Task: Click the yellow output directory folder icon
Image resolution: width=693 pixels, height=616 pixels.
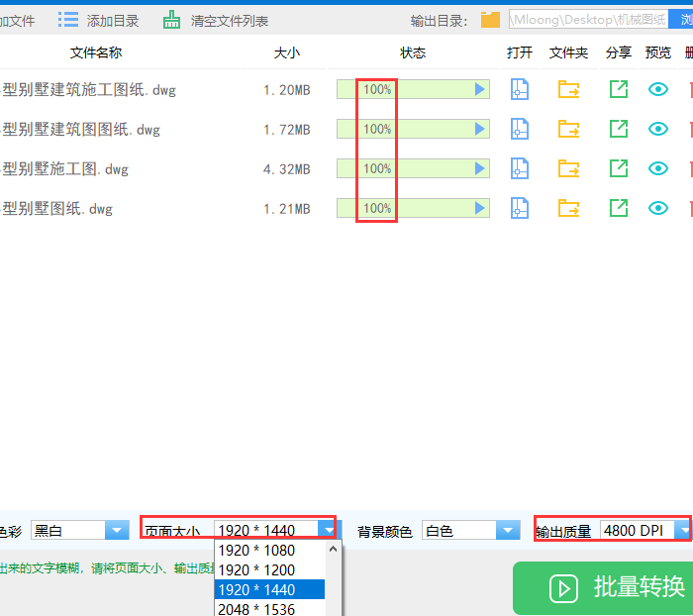Action: 490,20
